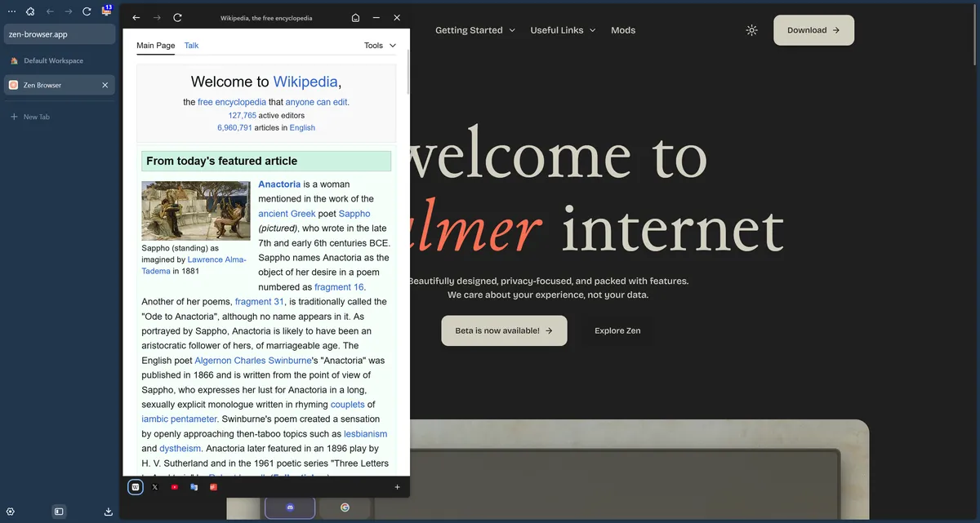The width and height of the screenshot is (980, 523).
Task: Follow the Algernon Charles Swinburne link
Action: (x=253, y=361)
